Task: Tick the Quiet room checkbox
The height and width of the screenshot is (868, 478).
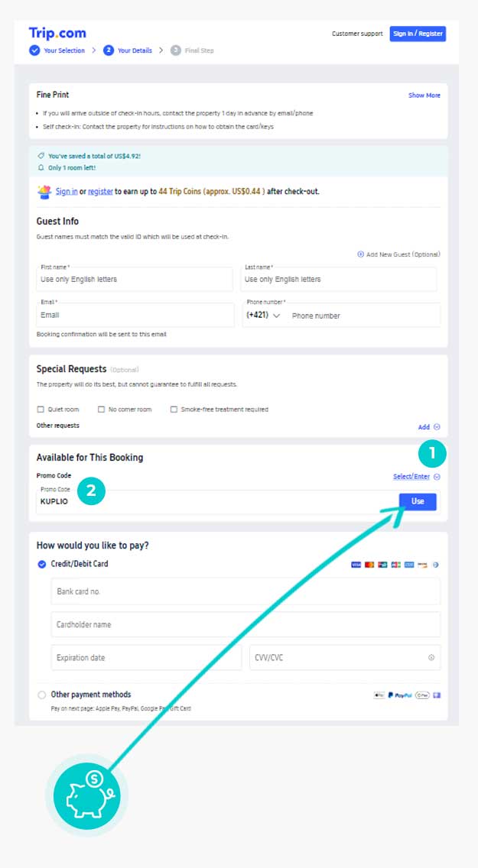Action: click(x=41, y=410)
